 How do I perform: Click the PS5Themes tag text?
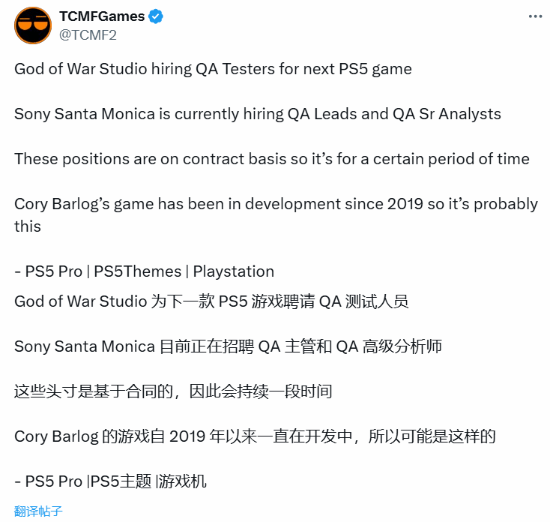coord(138,272)
